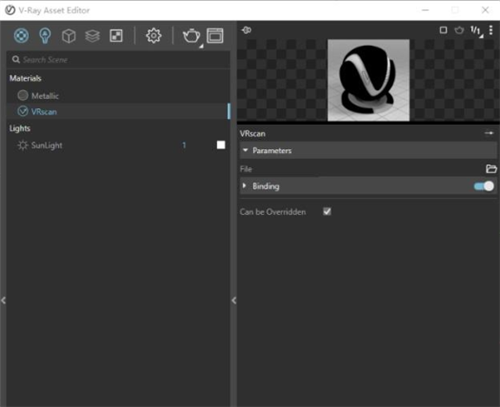This screenshot has width=500, height=407.
Task: Toggle the Binding switch off
Action: pyautogui.click(x=484, y=186)
